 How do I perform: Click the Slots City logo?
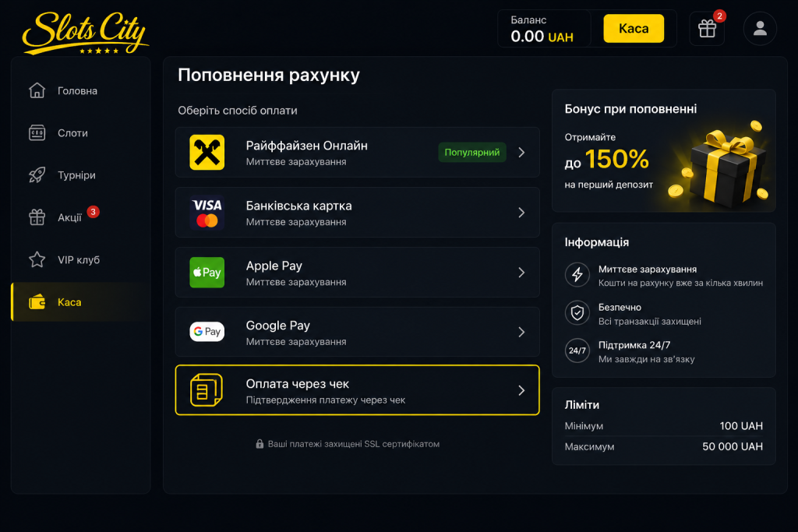tap(85, 33)
